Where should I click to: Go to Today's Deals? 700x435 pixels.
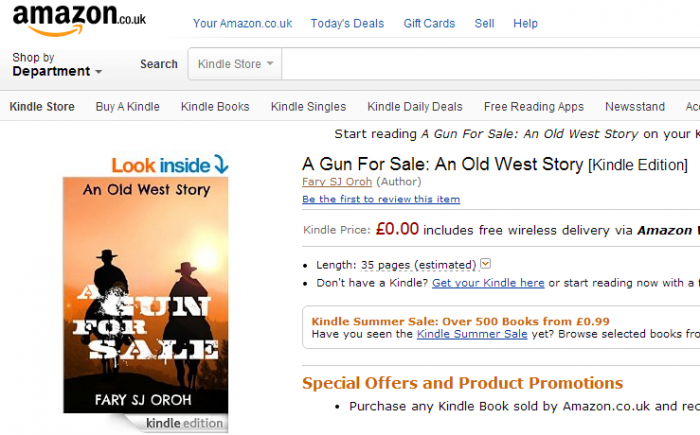(347, 23)
